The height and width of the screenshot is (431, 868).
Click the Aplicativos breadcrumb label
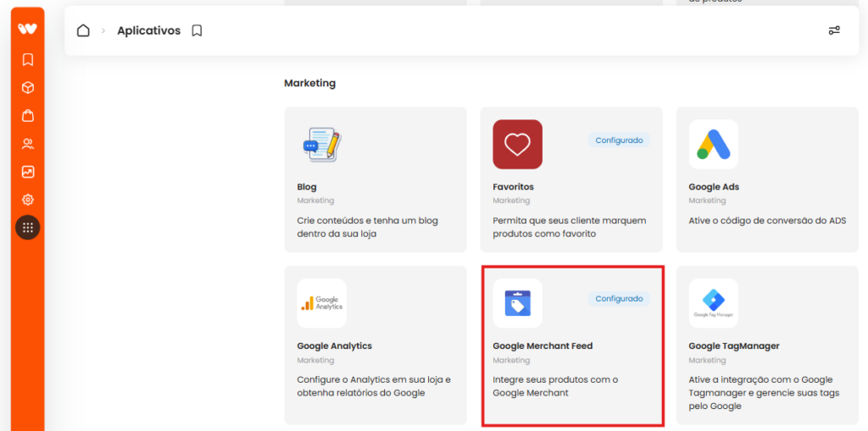click(149, 30)
